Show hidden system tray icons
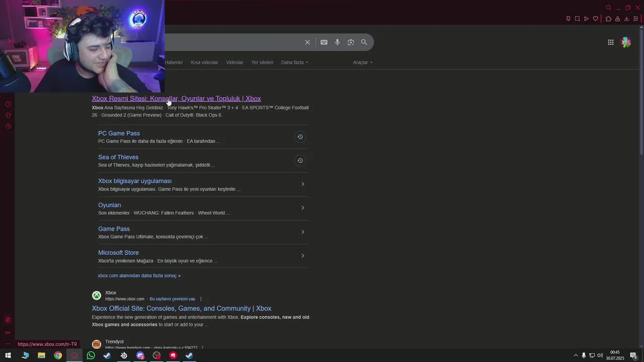The height and width of the screenshot is (362, 644). point(576,355)
